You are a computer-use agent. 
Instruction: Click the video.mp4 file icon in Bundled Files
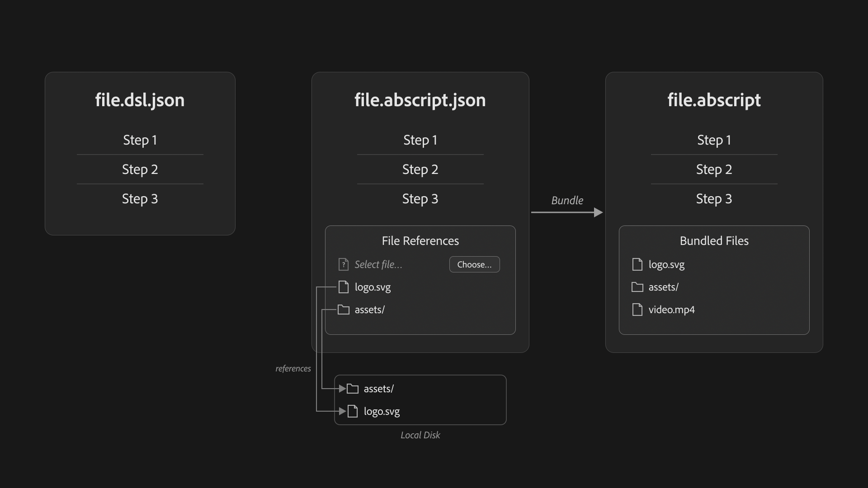(637, 310)
